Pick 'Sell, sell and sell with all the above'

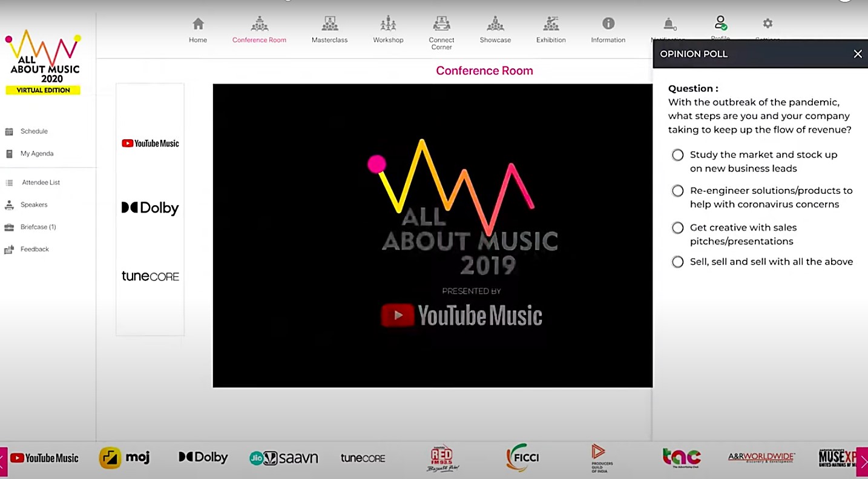(x=677, y=262)
